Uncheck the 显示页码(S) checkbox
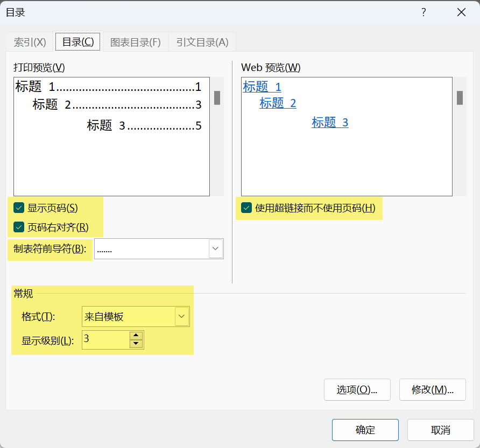Screen dimensions: 480x448 (x=19, y=208)
